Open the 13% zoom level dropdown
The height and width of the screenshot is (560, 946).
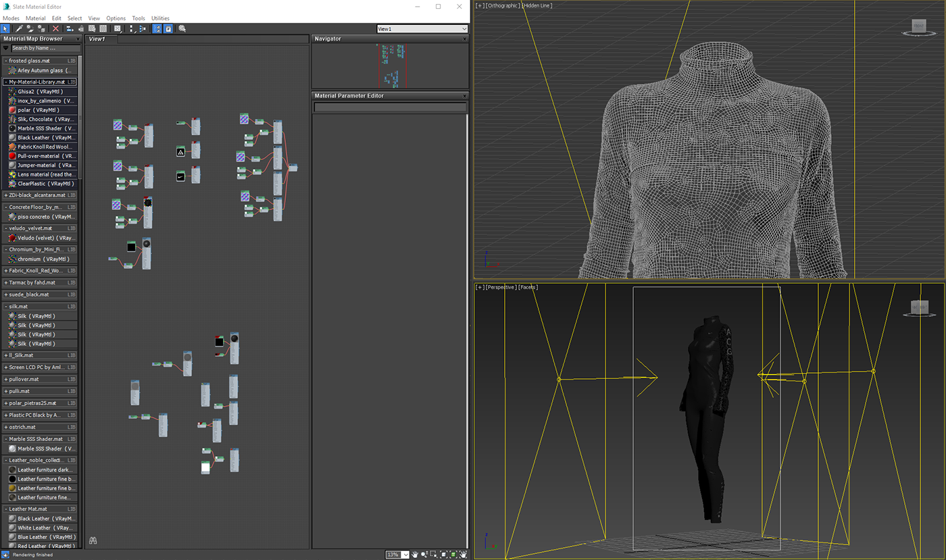click(405, 555)
